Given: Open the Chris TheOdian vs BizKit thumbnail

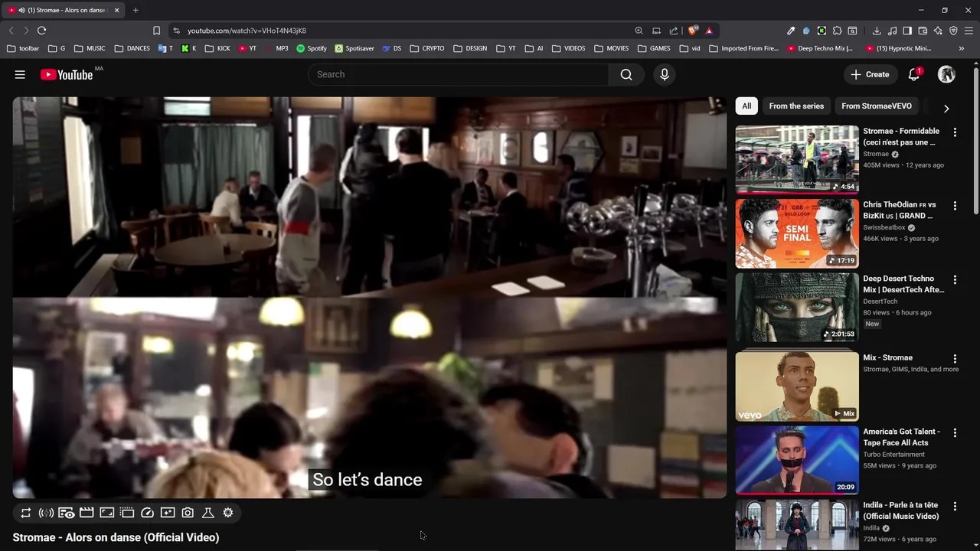Looking at the screenshot, I should [797, 233].
